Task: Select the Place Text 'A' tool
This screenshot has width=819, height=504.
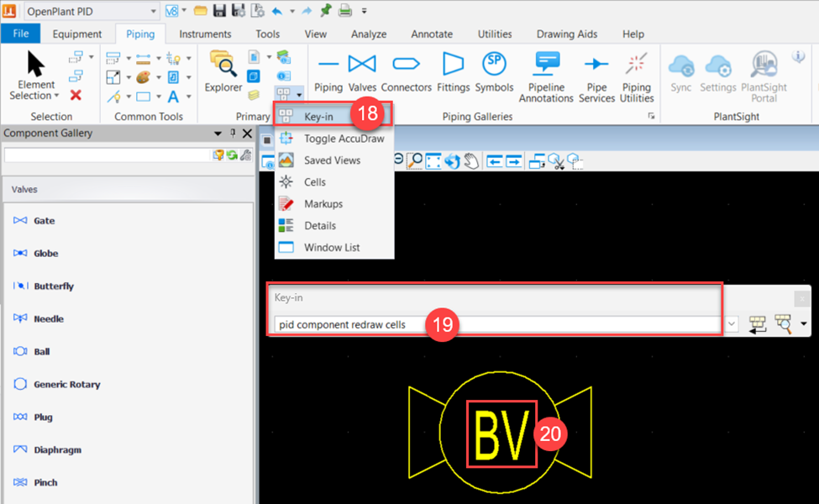Action: click(x=173, y=97)
